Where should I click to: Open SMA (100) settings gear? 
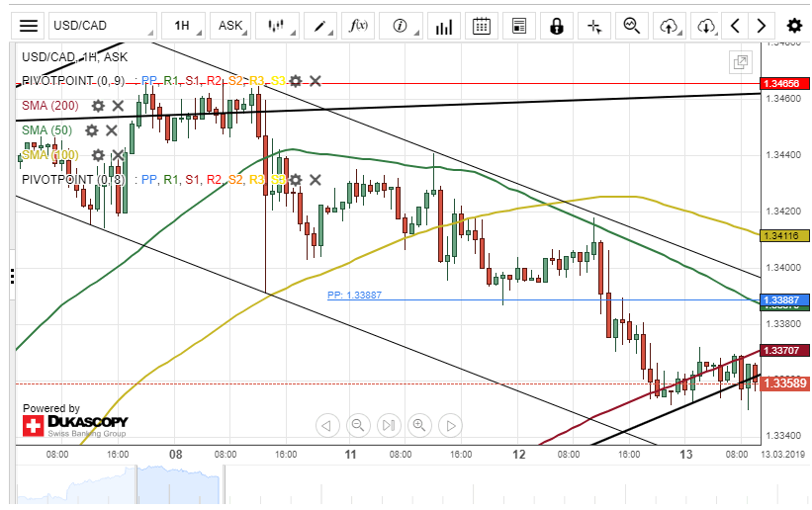click(x=98, y=155)
